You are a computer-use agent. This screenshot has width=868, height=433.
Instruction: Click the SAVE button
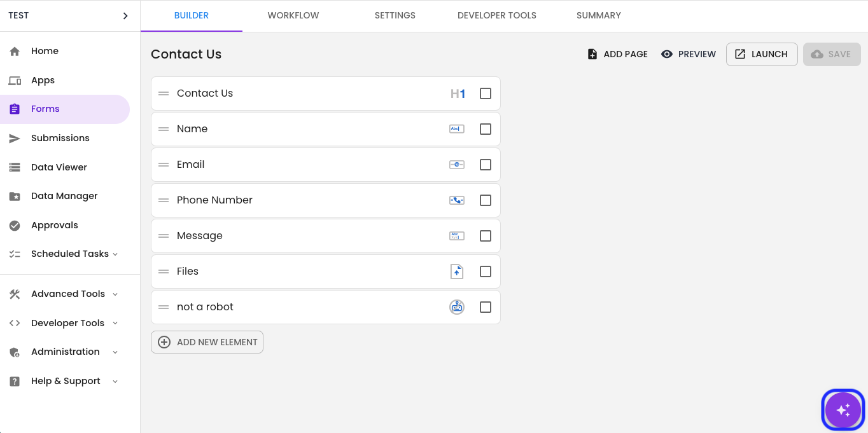832,55
